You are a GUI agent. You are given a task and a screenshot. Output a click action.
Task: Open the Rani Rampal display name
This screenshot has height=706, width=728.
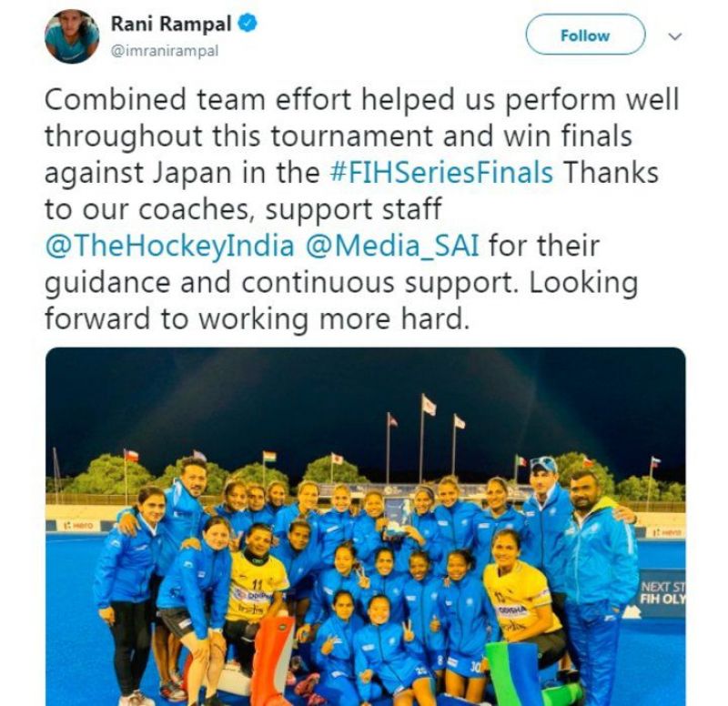[x=171, y=24]
